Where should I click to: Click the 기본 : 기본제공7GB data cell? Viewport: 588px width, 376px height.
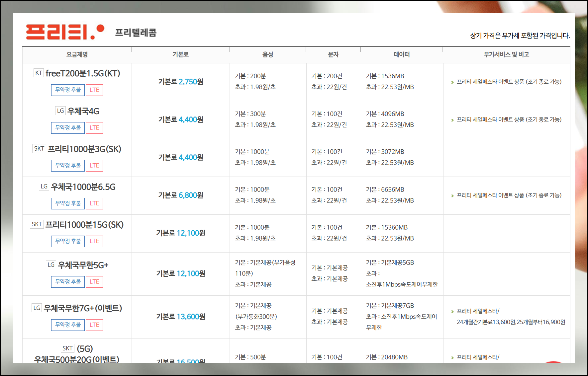pyautogui.click(x=390, y=306)
